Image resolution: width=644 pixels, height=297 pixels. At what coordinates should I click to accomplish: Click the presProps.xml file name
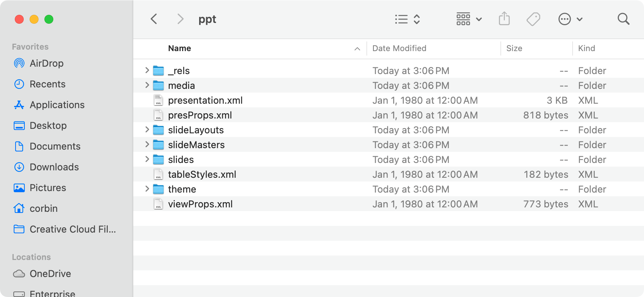click(x=200, y=115)
